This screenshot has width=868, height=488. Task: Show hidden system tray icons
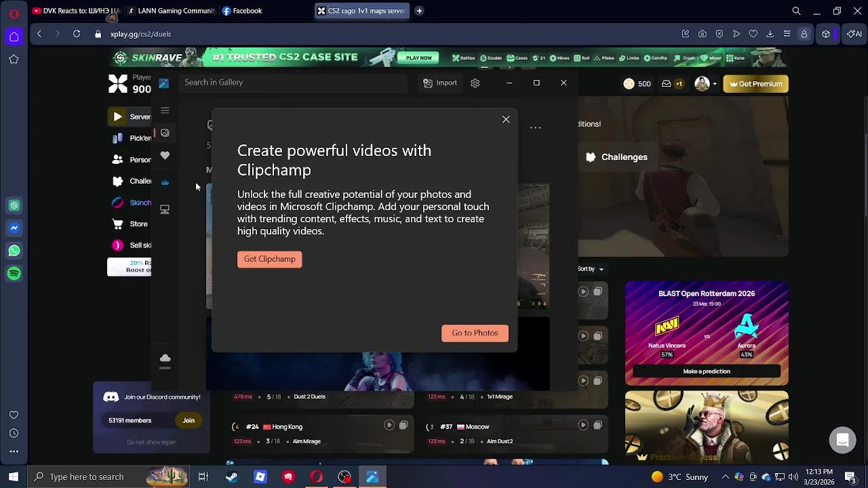(x=725, y=477)
